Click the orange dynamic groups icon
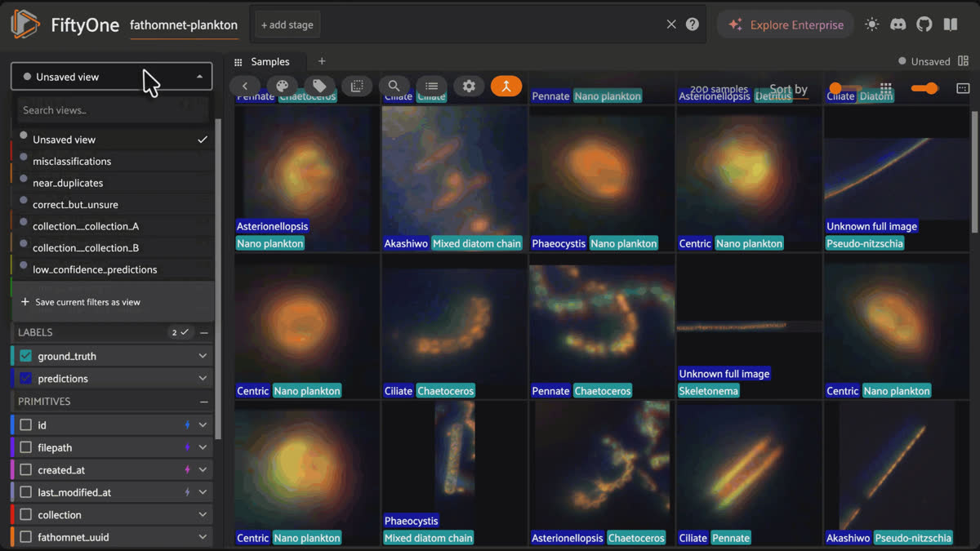Image resolution: width=980 pixels, height=551 pixels. (x=506, y=86)
